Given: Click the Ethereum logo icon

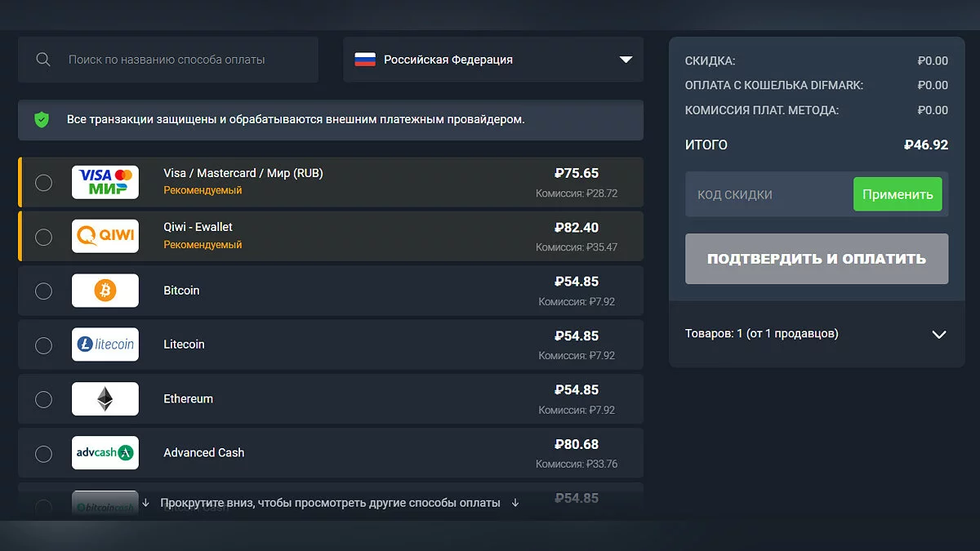Looking at the screenshot, I should [x=105, y=399].
